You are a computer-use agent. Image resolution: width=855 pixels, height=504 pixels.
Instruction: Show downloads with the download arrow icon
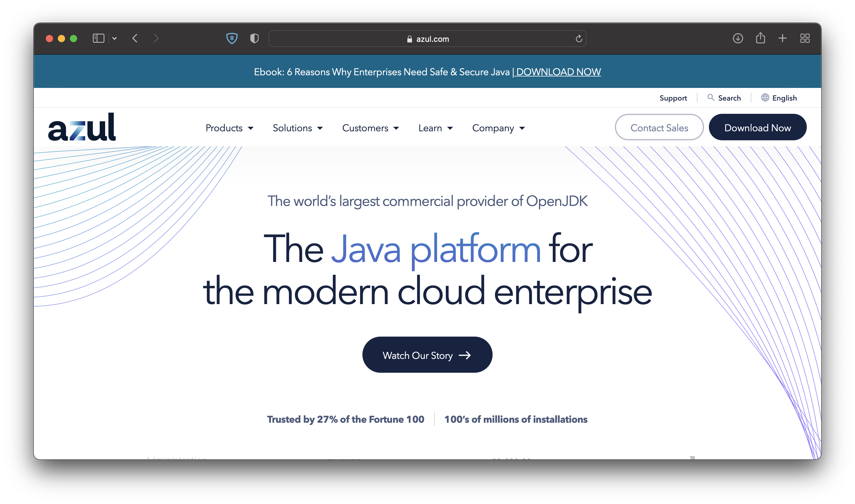click(738, 38)
